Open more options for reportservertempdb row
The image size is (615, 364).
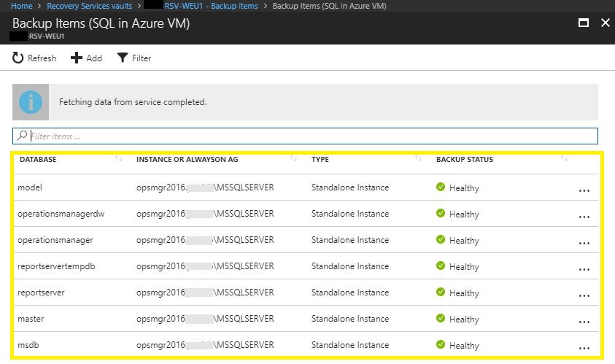tap(584, 269)
